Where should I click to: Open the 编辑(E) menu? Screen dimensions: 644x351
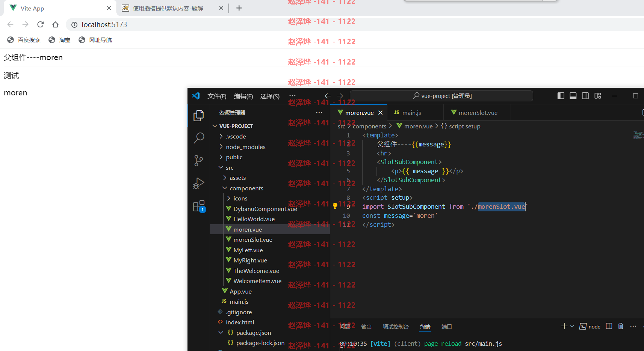point(243,96)
